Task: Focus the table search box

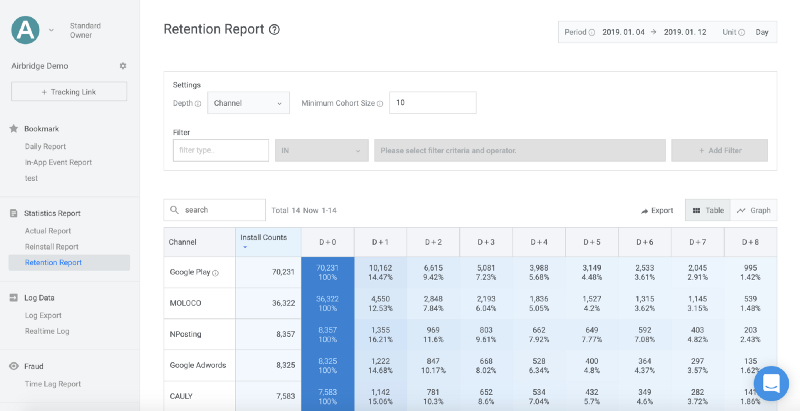Action: coord(214,210)
